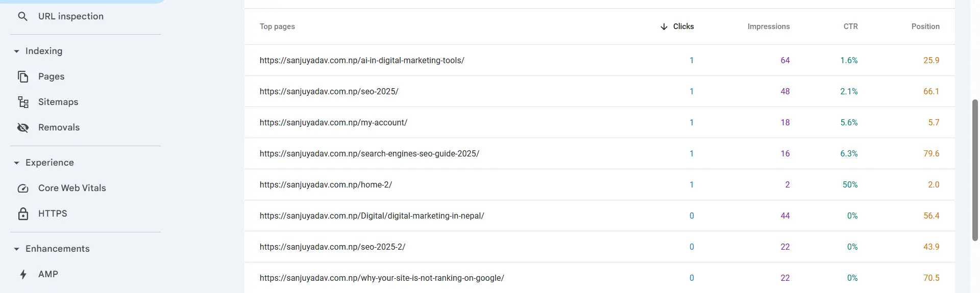980x293 pixels.
Task: Sort table by Position column
Action: (x=925, y=26)
